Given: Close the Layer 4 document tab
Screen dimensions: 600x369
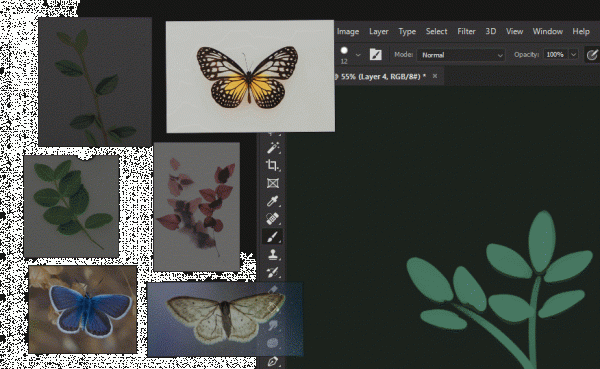Looking at the screenshot, I should pos(435,76).
